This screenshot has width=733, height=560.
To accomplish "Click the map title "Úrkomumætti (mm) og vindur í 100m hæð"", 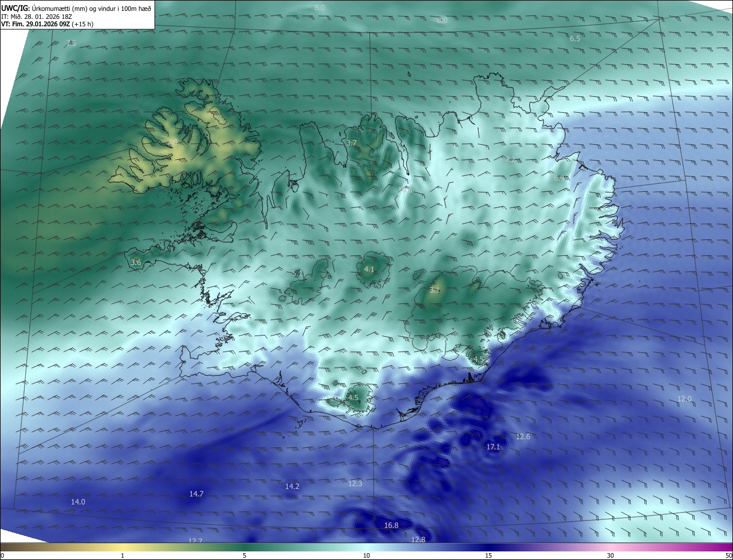I will coord(92,7).
